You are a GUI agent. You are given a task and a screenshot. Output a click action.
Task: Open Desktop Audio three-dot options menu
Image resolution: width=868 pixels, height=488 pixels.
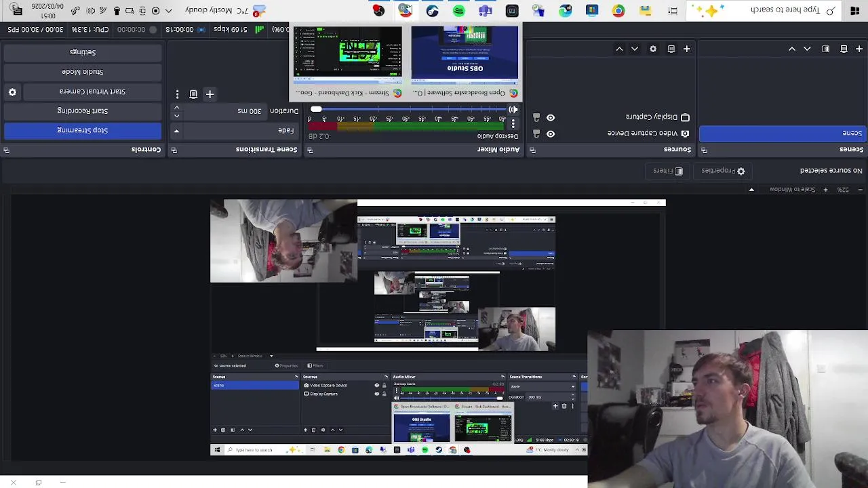point(513,123)
